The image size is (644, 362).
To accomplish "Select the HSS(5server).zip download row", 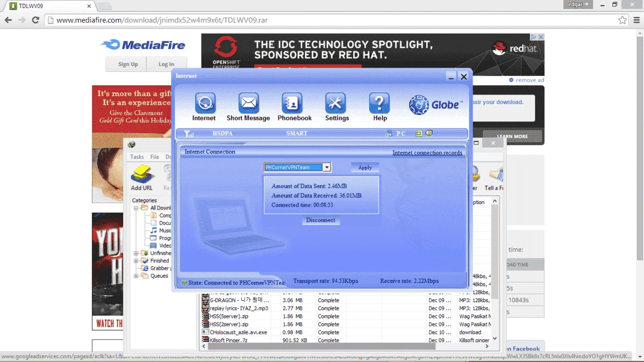I will click(x=345, y=316).
